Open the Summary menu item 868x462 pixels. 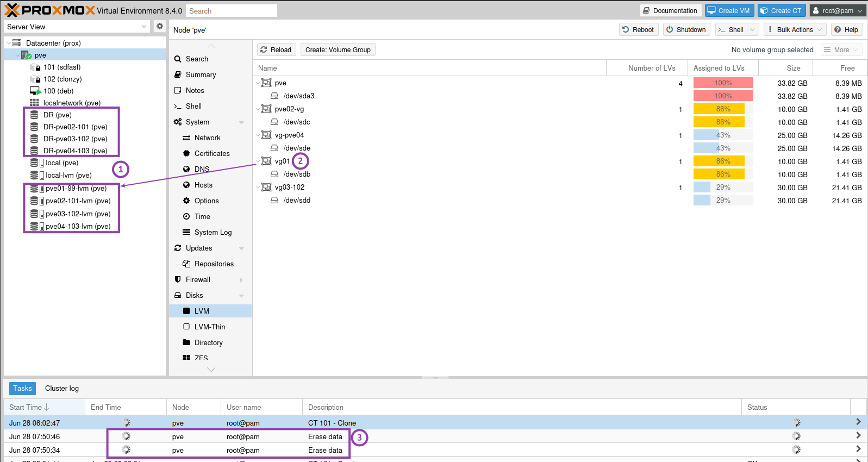(201, 74)
